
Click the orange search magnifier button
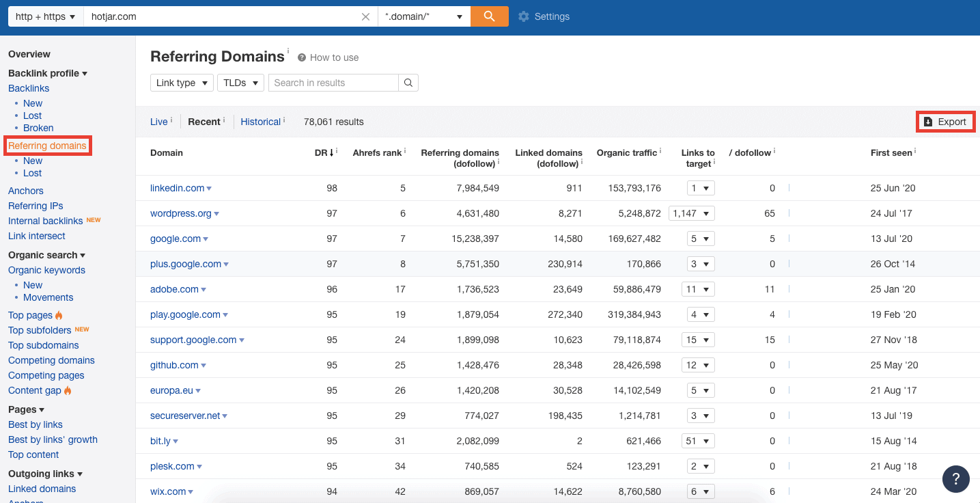click(489, 16)
